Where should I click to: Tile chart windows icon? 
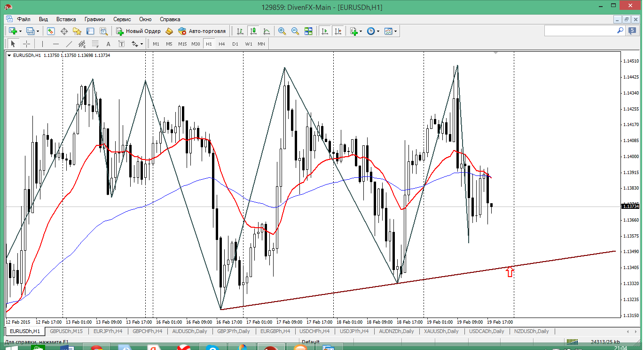pos(308,31)
